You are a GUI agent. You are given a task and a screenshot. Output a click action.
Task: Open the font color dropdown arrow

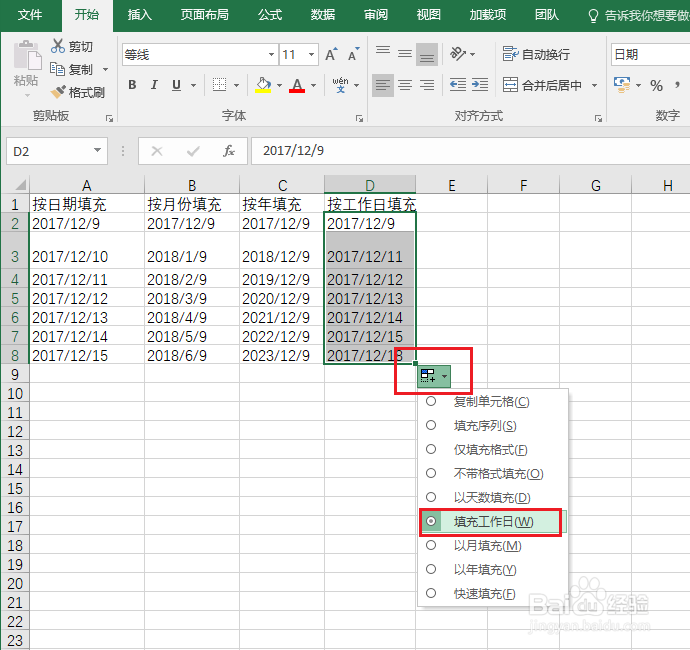(313, 85)
